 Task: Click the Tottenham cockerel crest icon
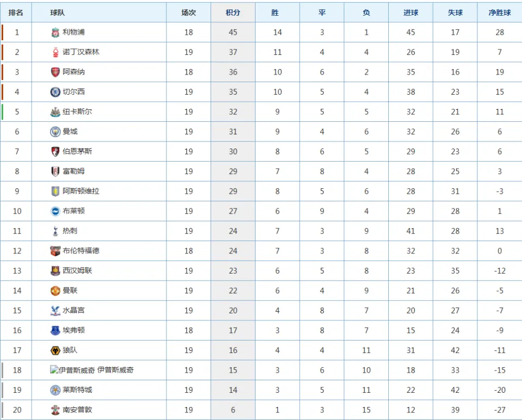coord(55,231)
